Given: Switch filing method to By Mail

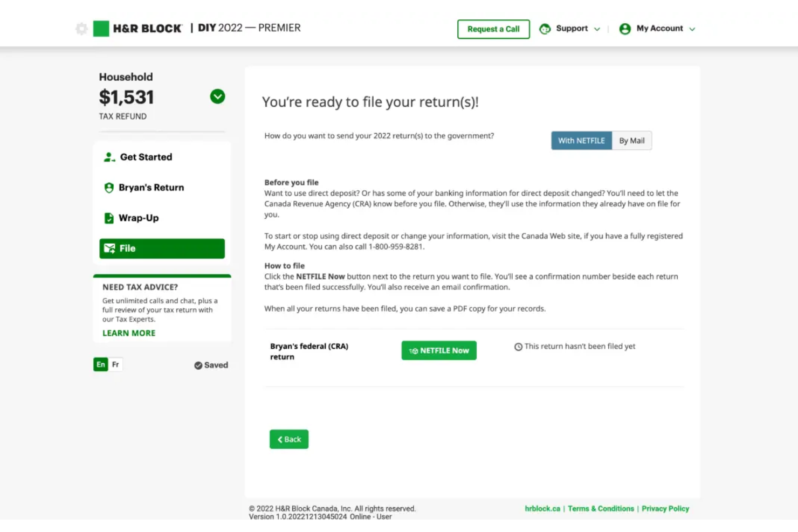Looking at the screenshot, I should [631, 140].
